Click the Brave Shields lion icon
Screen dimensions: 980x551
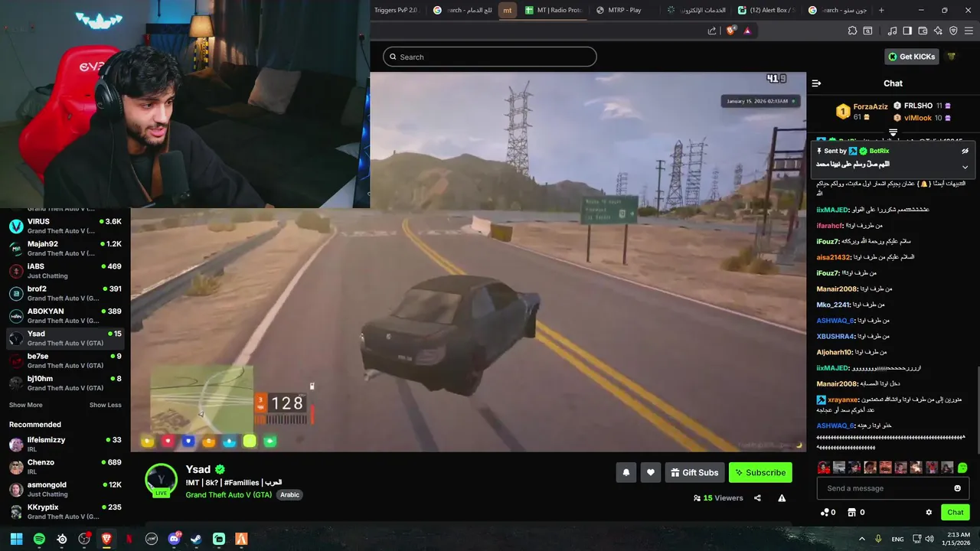[x=730, y=31]
